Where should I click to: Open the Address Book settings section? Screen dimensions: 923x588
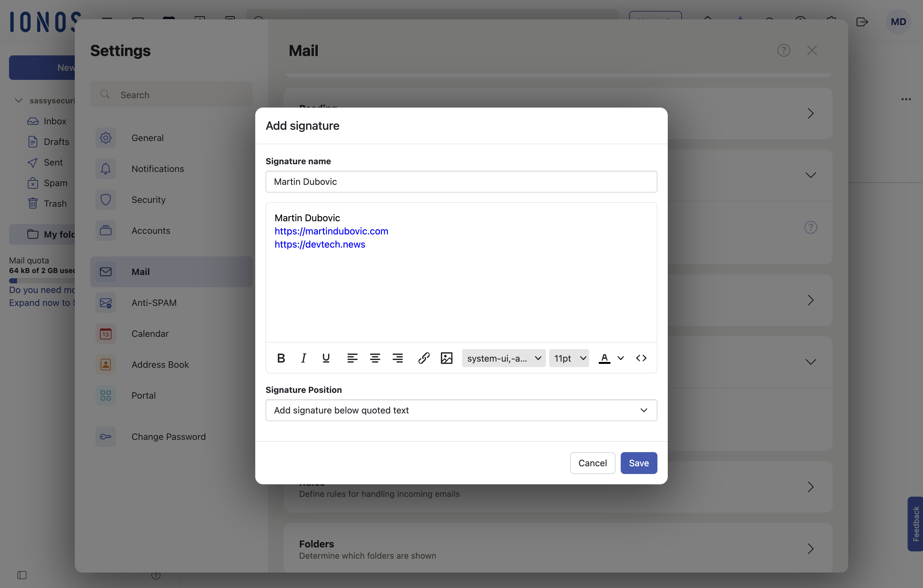(160, 364)
